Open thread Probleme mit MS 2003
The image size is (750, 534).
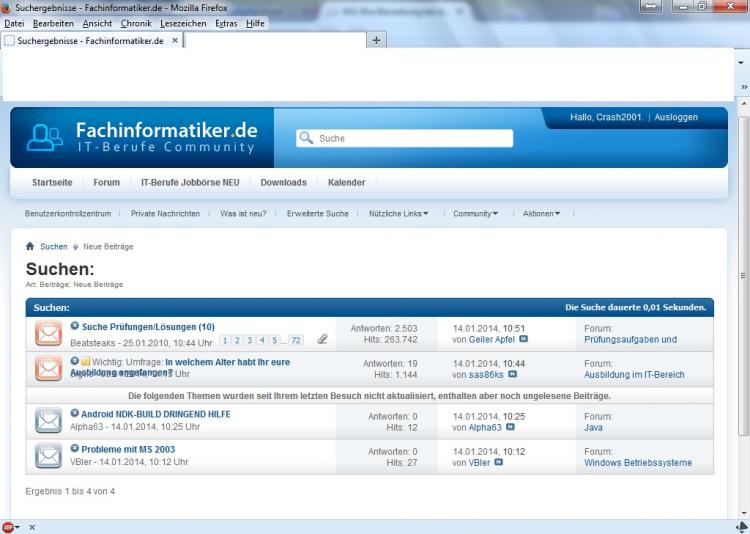[128, 449]
